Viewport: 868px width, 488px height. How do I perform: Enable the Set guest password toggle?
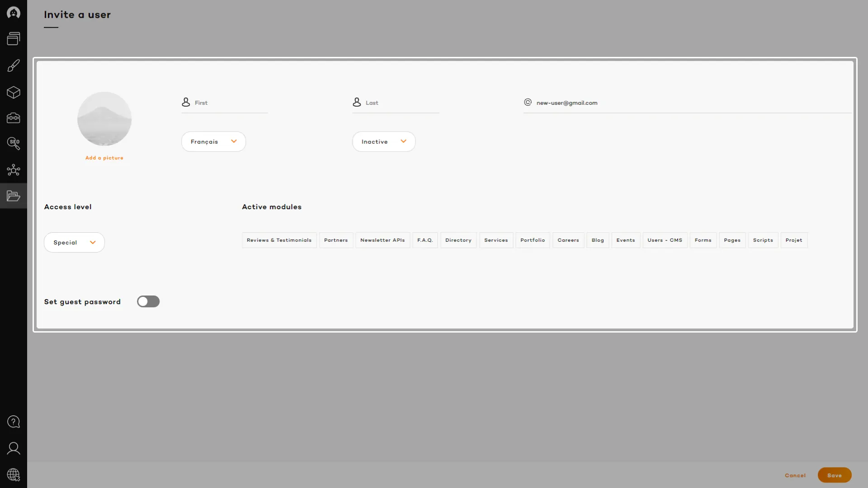click(148, 301)
